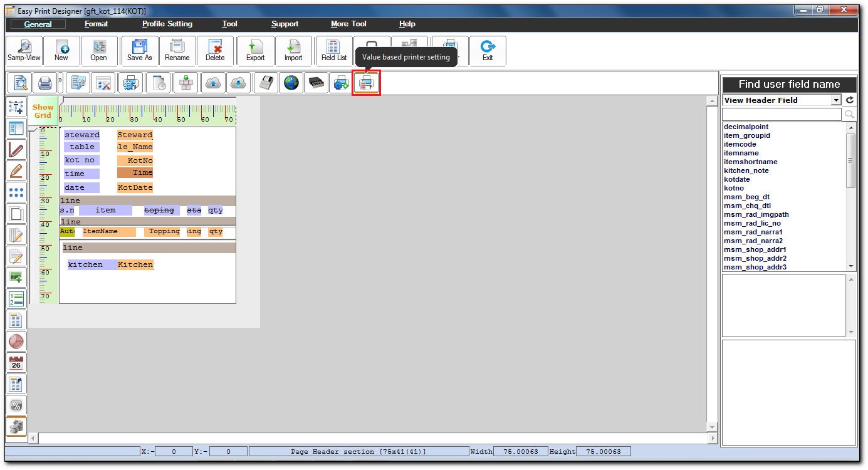Select itemshortname in the field list
This screenshot has width=868, height=470.
pyautogui.click(x=750, y=162)
